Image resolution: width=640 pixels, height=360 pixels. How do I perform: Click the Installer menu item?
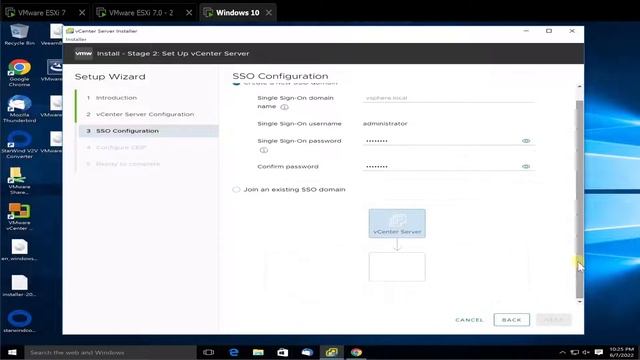pyautogui.click(x=76, y=40)
